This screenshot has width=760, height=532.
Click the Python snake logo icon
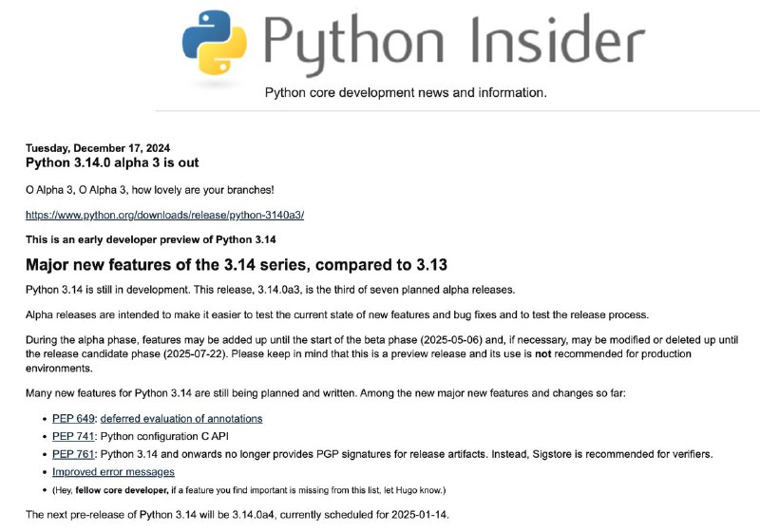click(x=215, y=43)
